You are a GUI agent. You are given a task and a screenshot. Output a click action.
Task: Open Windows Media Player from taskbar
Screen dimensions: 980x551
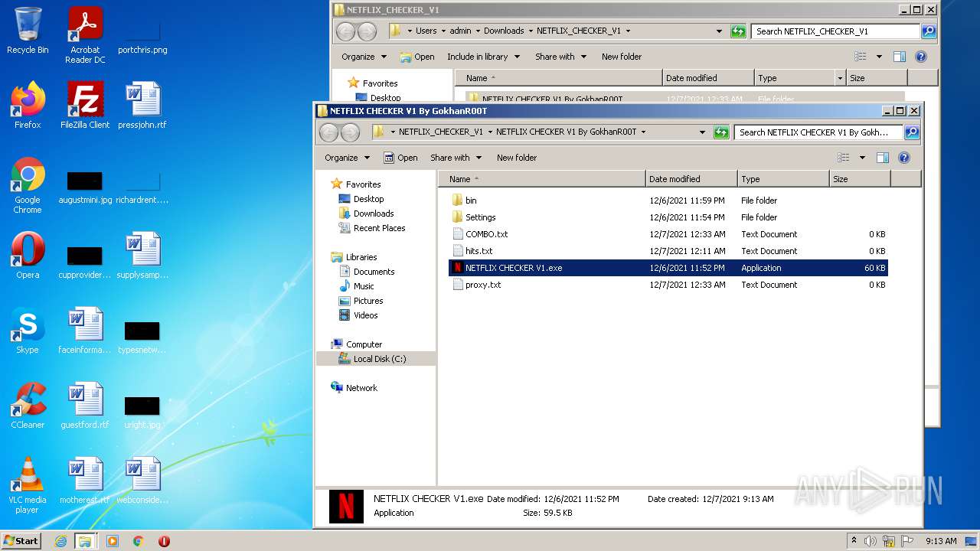click(113, 541)
